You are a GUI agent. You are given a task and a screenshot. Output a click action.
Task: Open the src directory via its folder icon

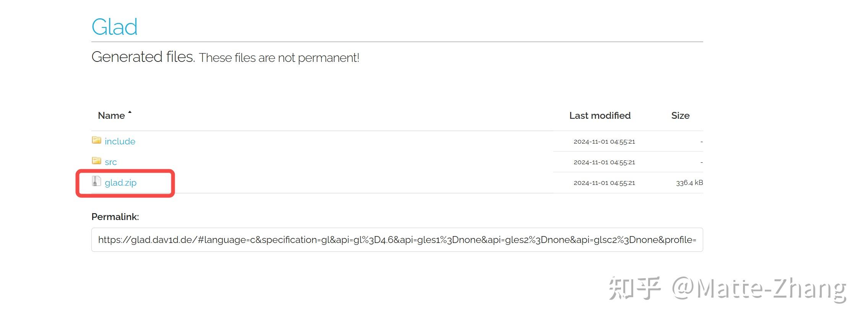point(97,161)
